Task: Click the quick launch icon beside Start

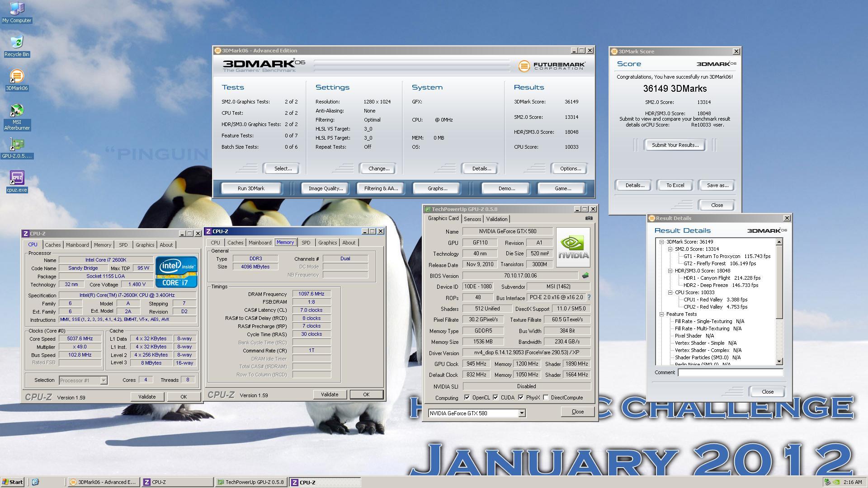Action: pos(35,482)
